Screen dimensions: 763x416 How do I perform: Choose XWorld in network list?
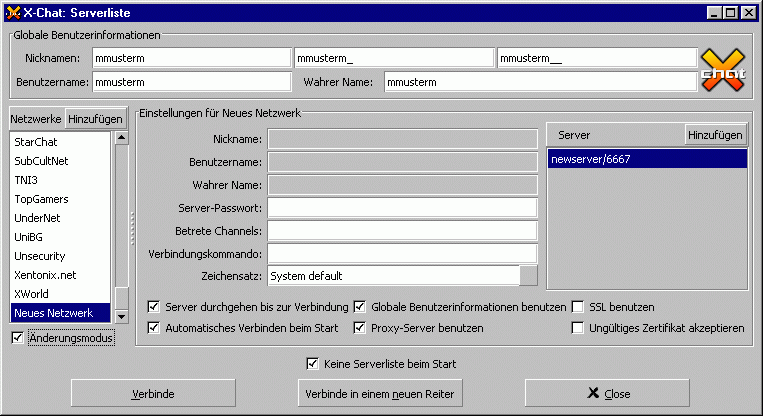click(x=60, y=294)
